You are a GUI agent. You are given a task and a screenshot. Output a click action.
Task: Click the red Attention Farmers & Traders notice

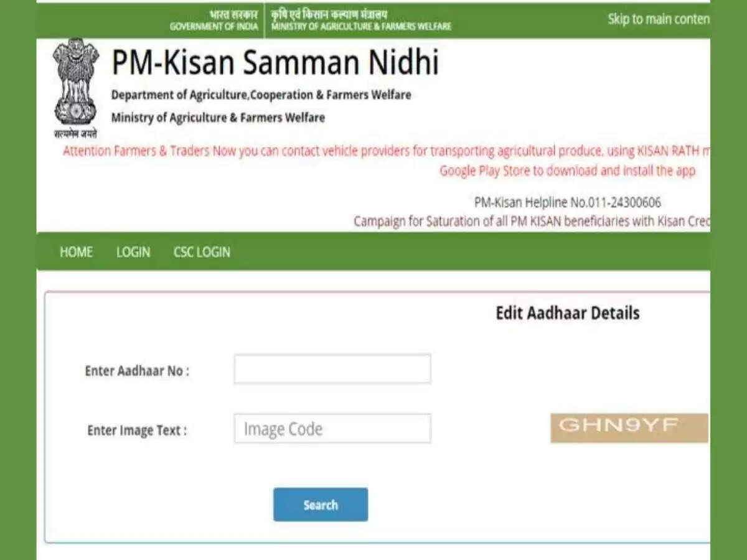point(386,151)
